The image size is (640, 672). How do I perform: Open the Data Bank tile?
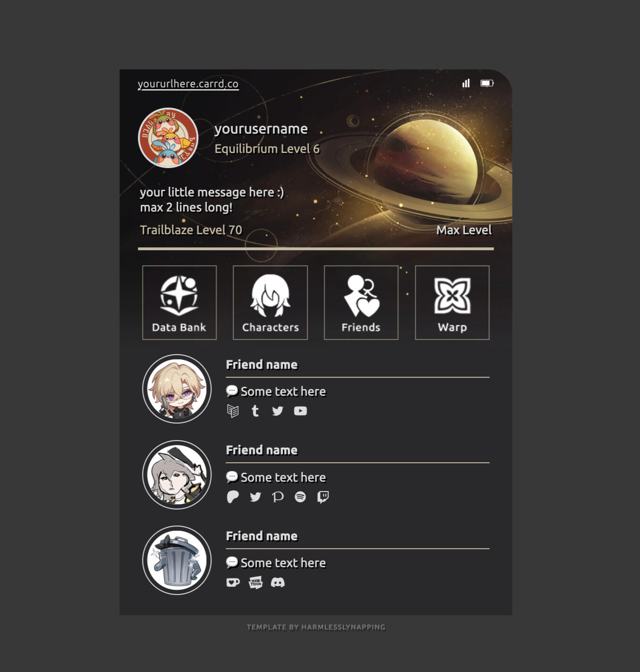click(179, 302)
